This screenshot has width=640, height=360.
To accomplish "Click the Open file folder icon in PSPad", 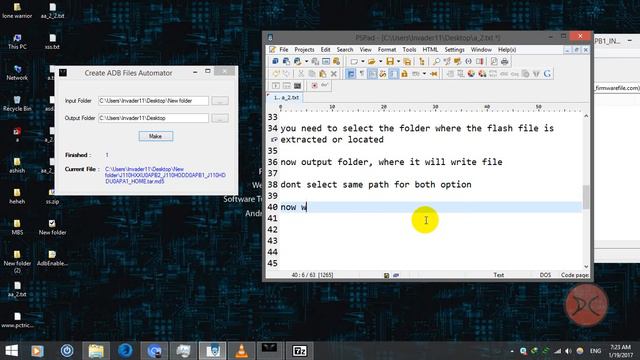I will pyautogui.click(x=371, y=62).
